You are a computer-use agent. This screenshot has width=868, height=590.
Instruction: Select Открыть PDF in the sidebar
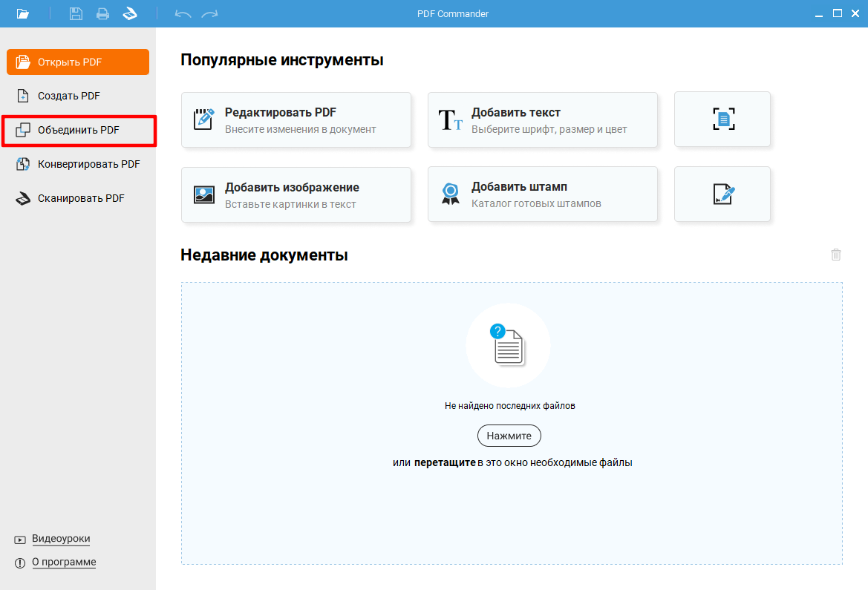78,62
